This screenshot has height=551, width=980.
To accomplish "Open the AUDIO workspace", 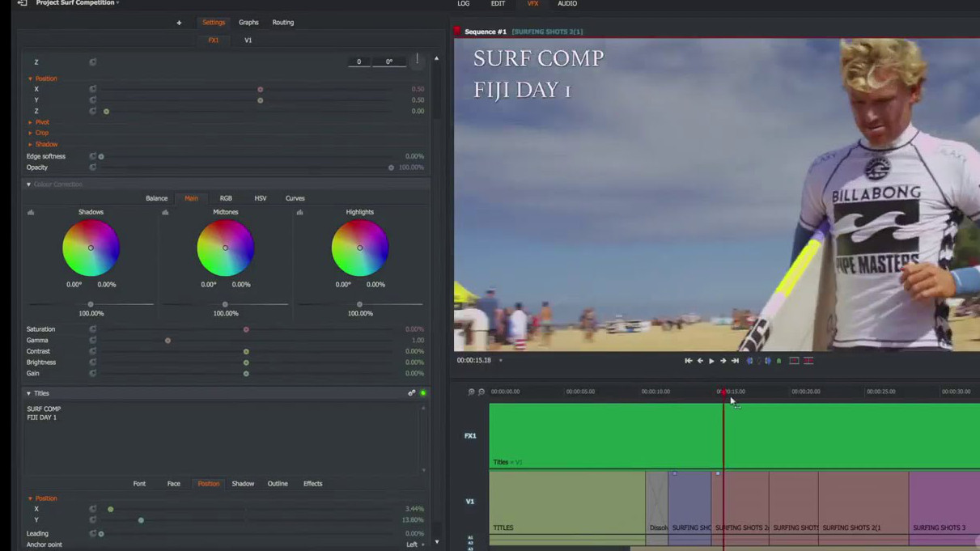I will [566, 4].
